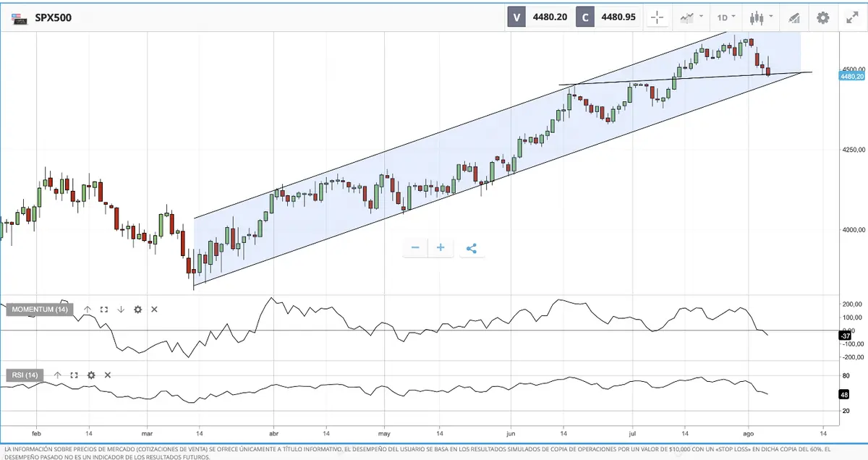Remove the Momentum indicator

pyautogui.click(x=154, y=310)
